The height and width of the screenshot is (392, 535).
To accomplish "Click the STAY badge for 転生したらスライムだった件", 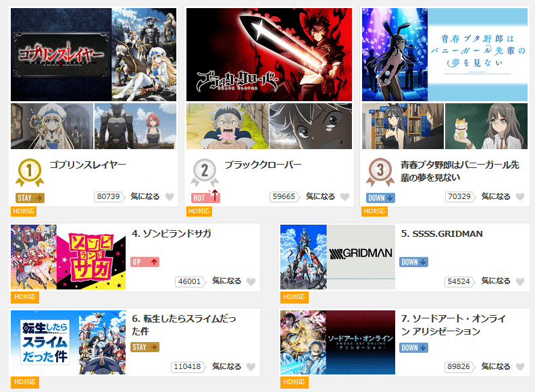I will coord(145,347).
